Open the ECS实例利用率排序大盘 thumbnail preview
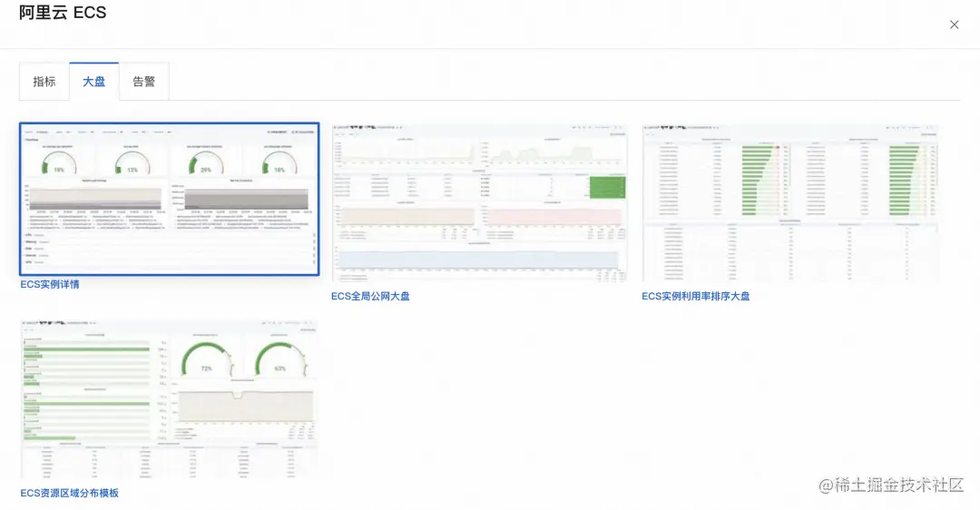980x510 pixels. [x=790, y=204]
